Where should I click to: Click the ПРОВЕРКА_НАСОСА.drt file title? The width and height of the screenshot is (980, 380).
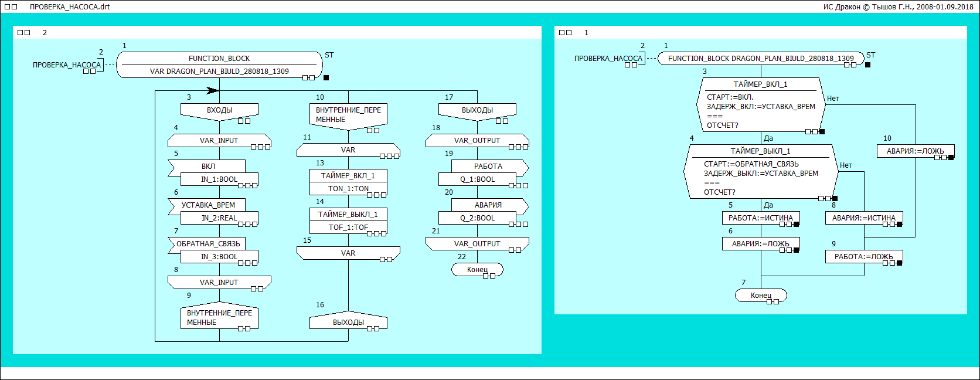coord(70,7)
